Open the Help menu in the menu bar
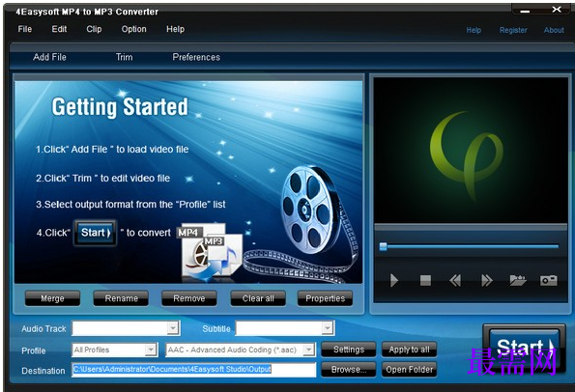The width and height of the screenshot is (575, 392). 175,29
